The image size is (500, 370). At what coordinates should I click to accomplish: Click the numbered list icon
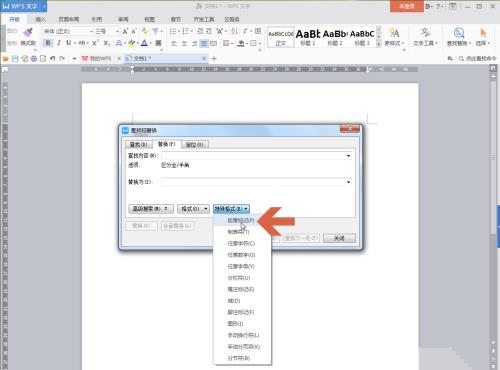coord(186,31)
